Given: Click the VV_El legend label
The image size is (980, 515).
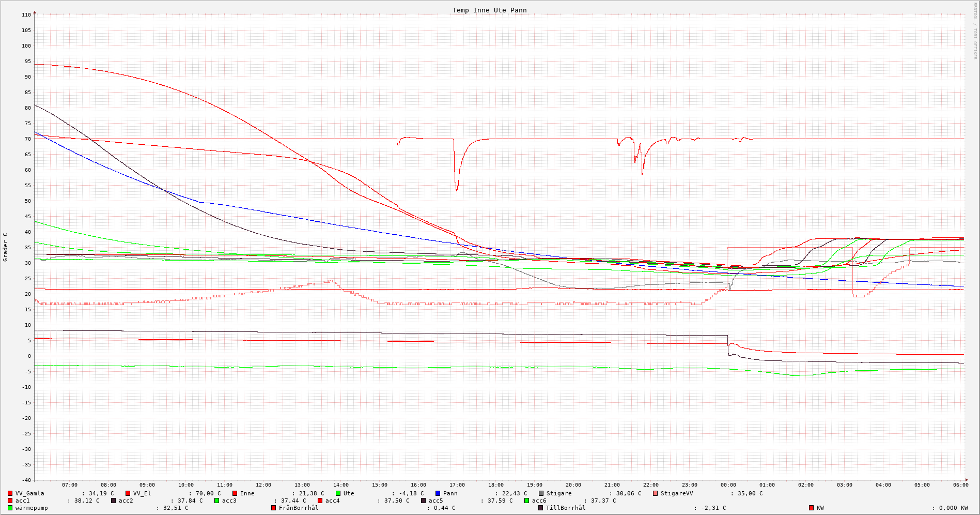Looking at the screenshot, I should click(142, 493).
